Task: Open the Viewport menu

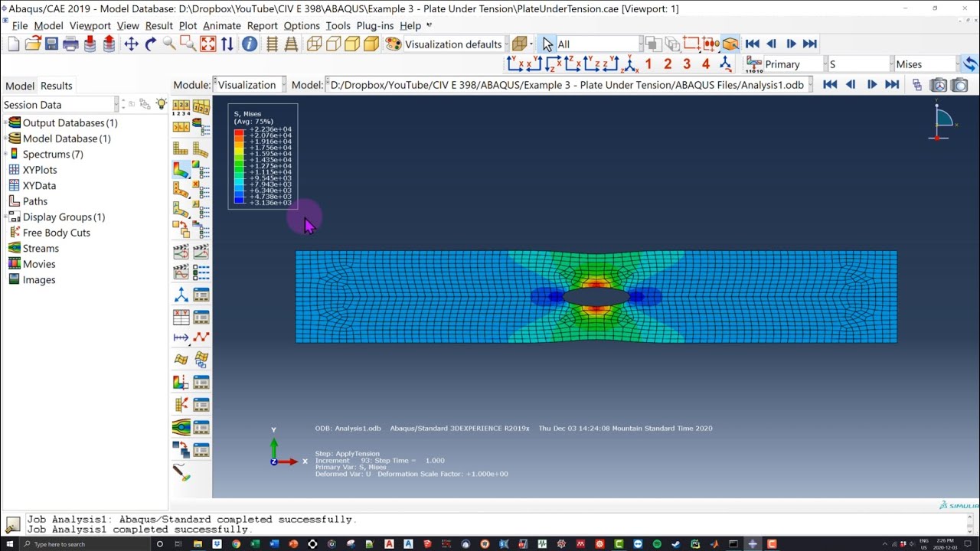Action: pyautogui.click(x=90, y=25)
